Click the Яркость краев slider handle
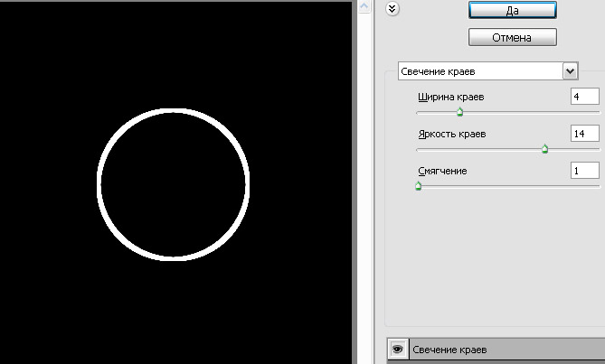Image resolution: width=605 pixels, height=364 pixels. 544,150
